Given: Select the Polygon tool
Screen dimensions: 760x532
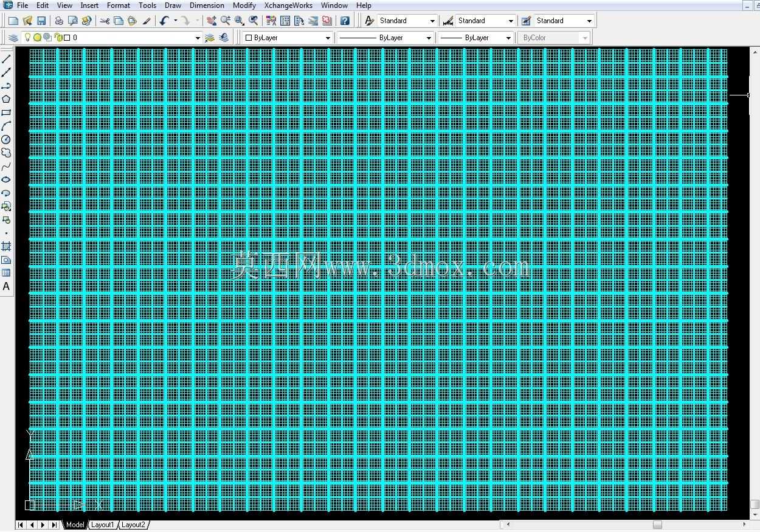Looking at the screenshot, I should [x=6, y=99].
